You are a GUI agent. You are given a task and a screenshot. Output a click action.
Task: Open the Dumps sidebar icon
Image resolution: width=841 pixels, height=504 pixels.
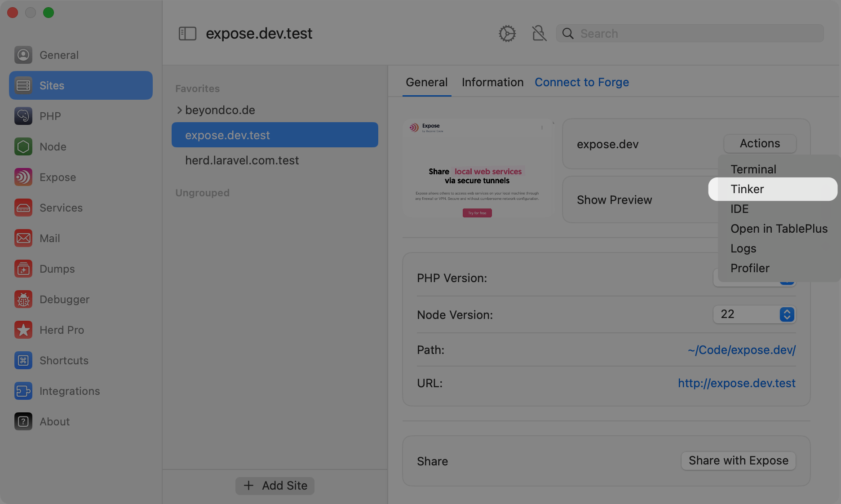pos(23,269)
